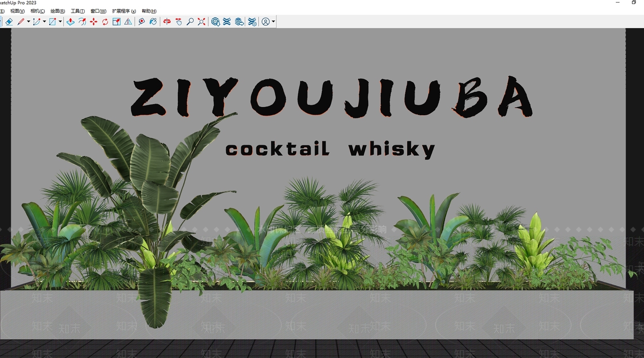Open the Extension Manager

[252, 22]
